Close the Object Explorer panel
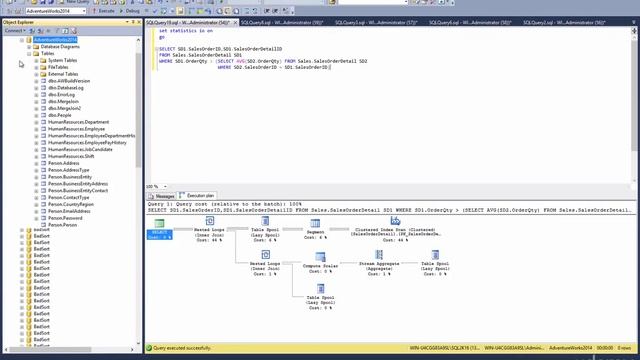The image size is (640, 360). (139, 22)
